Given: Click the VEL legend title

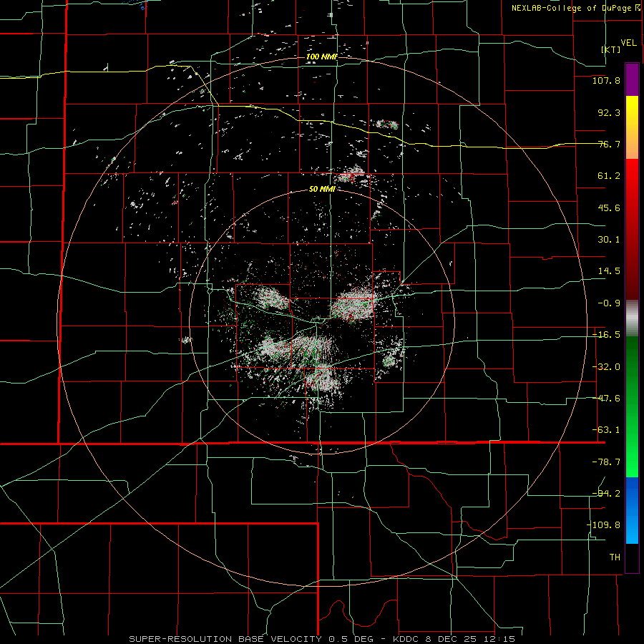Looking at the screenshot, I should pos(628,43).
